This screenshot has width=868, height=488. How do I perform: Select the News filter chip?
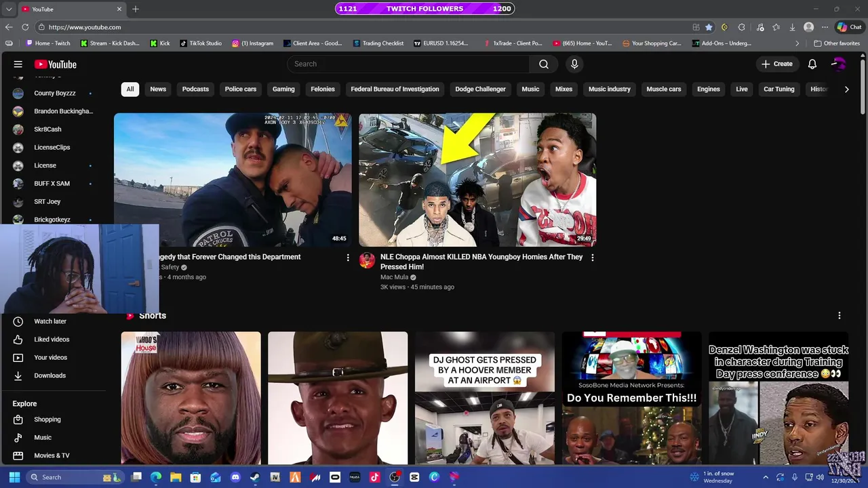[x=158, y=89]
